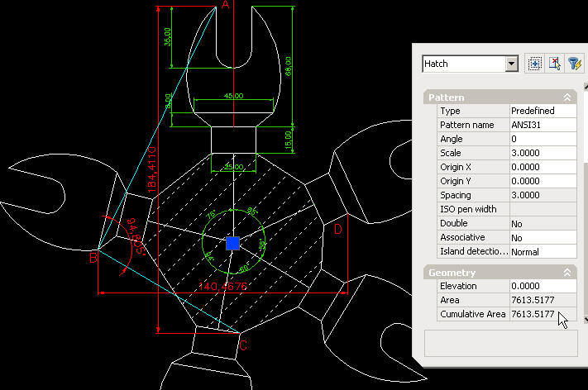Click the Origin Y value field

point(543,181)
